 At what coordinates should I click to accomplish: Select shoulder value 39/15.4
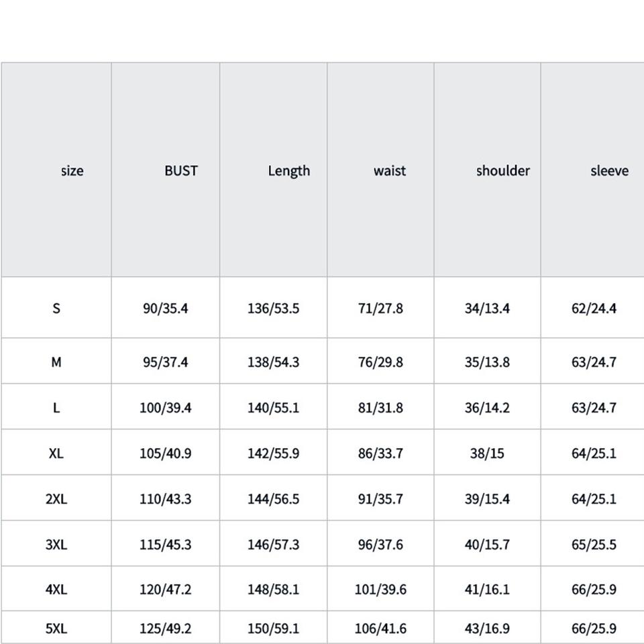click(487, 499)
